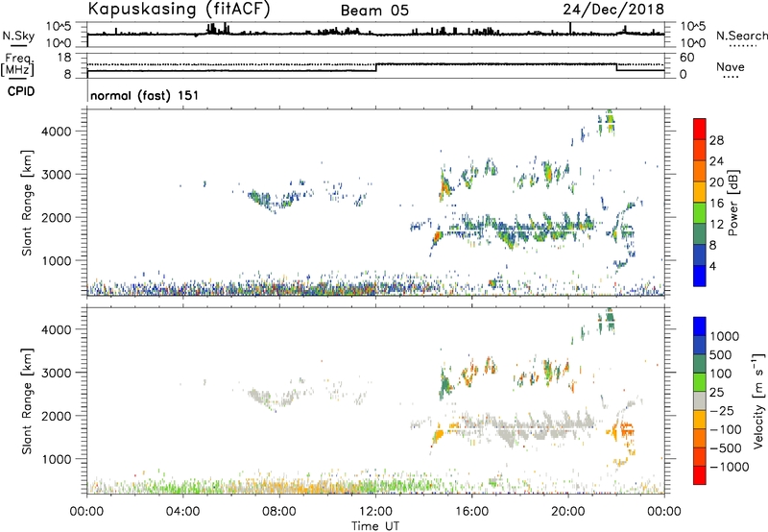Click the yellow 16-20 dB Power color band
The height and width of the screenshot is (532, 768).
[x=700, y=191]
